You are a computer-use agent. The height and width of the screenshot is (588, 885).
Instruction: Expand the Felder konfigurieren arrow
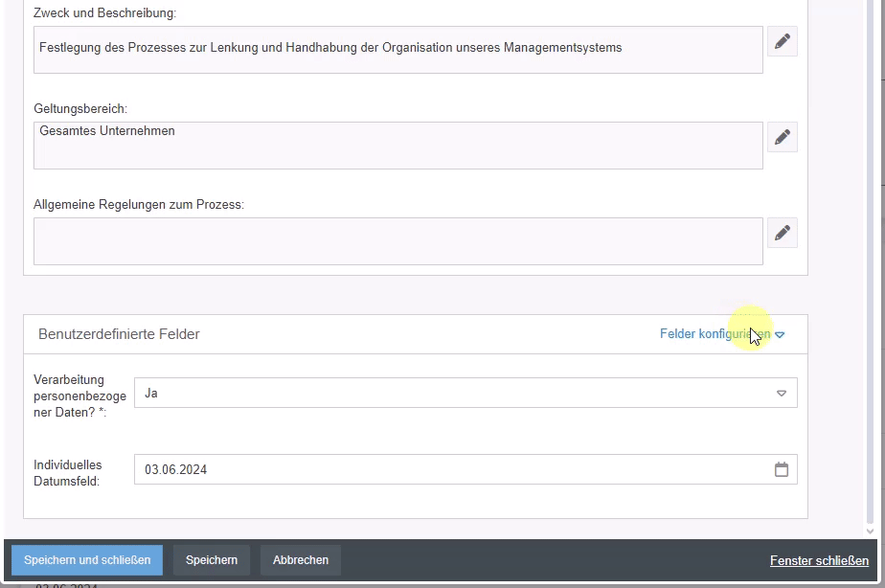[780, 335]
